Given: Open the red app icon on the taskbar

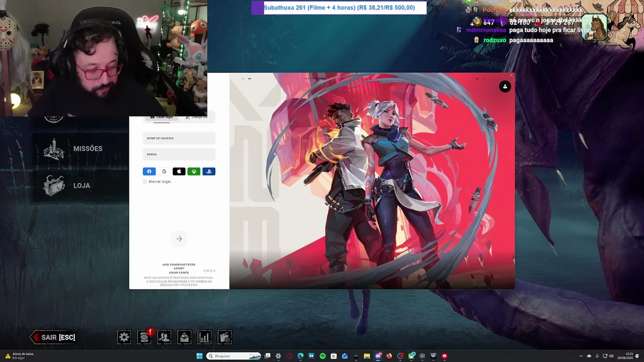Looking at the screenshot, I should pyautogui.click(x=444, y=356).
